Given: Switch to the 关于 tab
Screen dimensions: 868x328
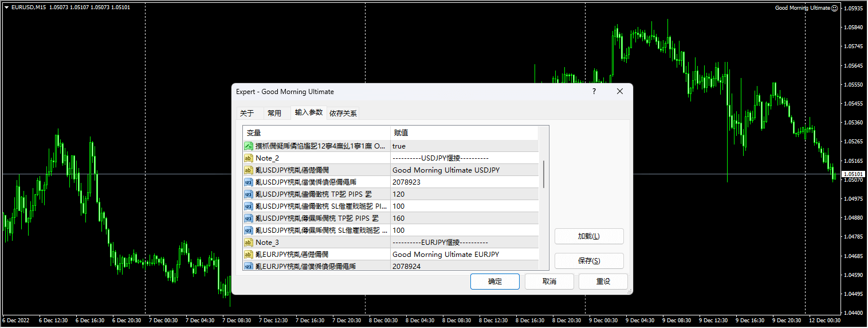Looking at the screenshot, I should tap(247, 113).
